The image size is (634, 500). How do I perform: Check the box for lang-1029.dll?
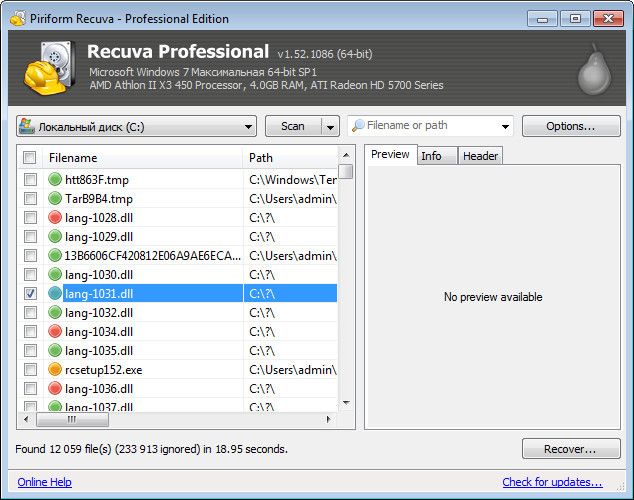tap(30, 236)
